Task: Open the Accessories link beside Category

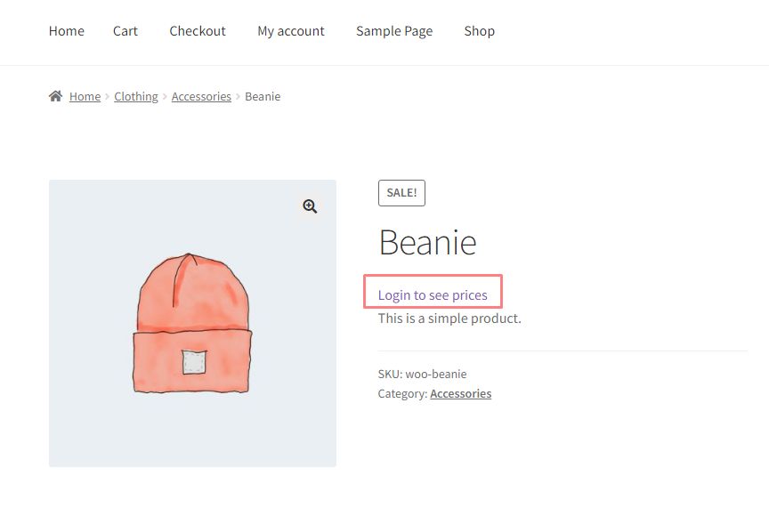Action: tap(460, 393)
